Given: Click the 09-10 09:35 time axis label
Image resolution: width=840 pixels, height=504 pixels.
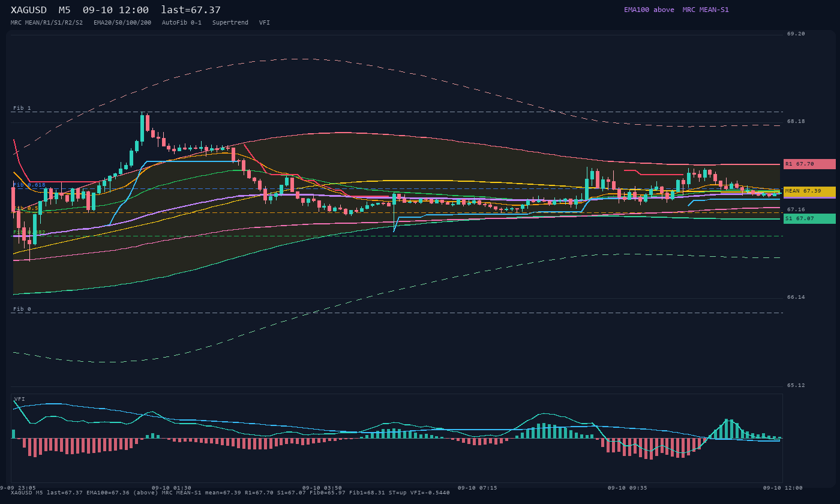Looking at the screenshot, I should [x=627, y=488].
